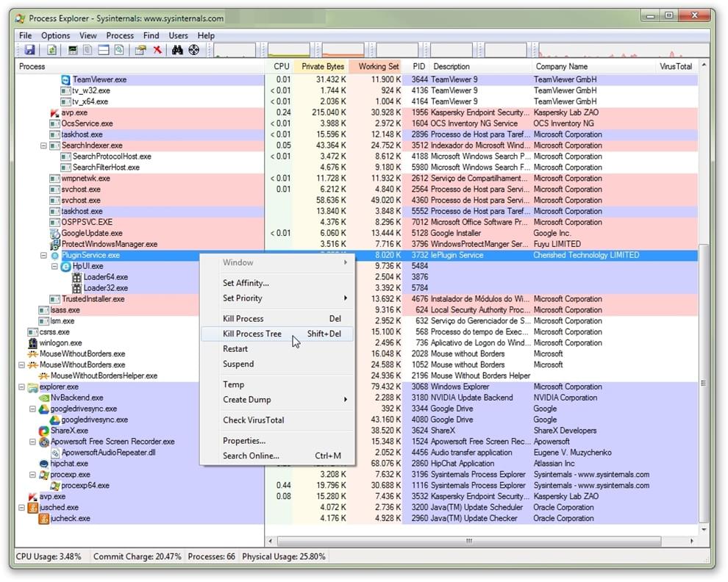Click the jucheck.exe Java icon
Viewport: 728px width, 582px height.
point(43,518)
